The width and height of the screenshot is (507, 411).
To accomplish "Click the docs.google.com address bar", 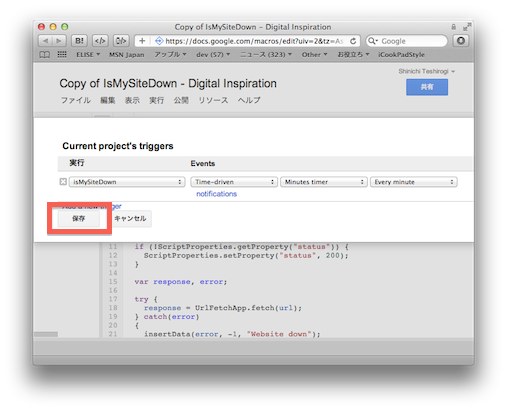I will (x=247, y=41).
